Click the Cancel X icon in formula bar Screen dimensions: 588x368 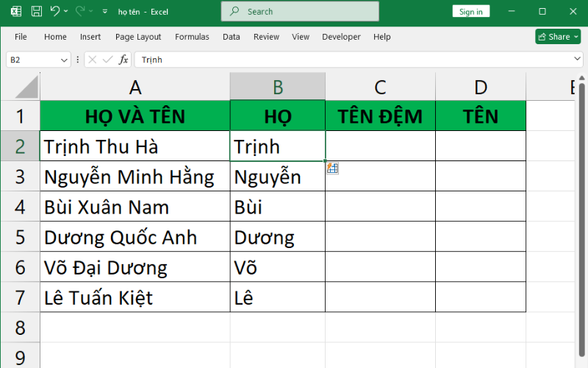tap(93, 60)
